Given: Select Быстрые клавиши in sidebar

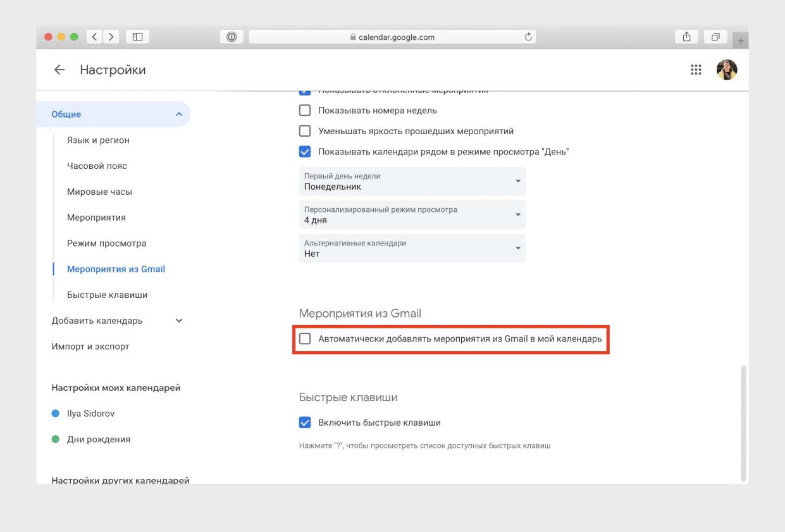Looking at the screenshot, I should point(107,295).
